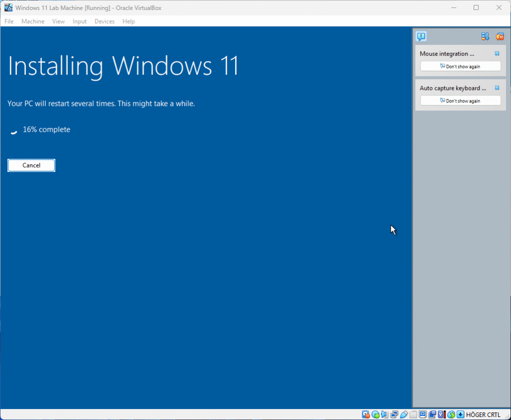The width and height of the screenshot is (511, 420).
Task: Click the mouse integration globe status icon
Action: (451, 415)
